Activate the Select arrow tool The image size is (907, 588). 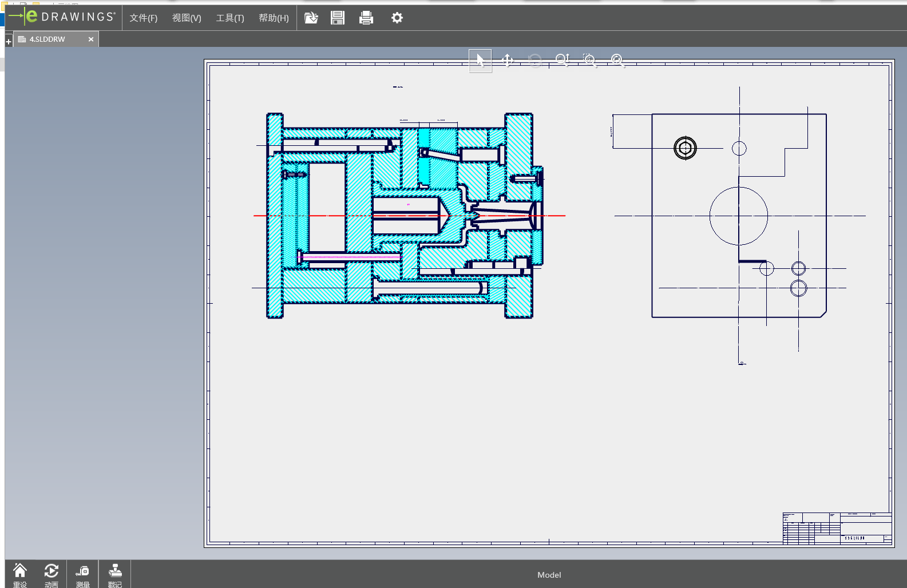[x=480, y=61]
